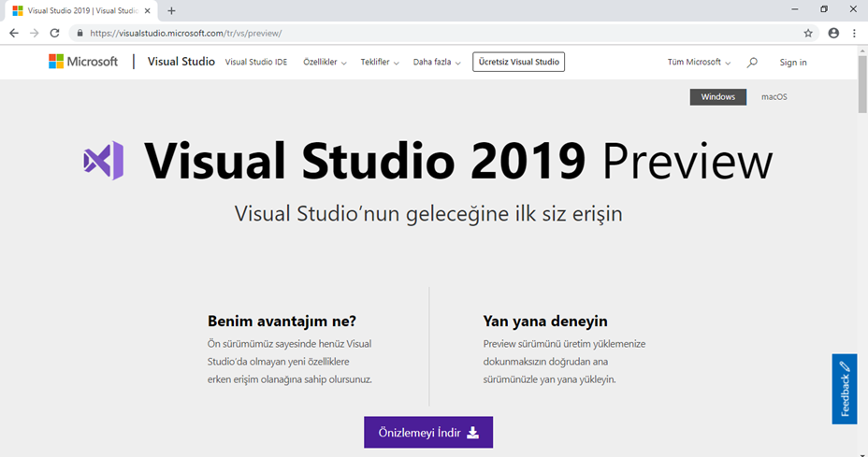The width and height of the screenshot is (868, 457).
Task: Expand the Teklifler dropdown menu
Action: (x=380, y=62)
